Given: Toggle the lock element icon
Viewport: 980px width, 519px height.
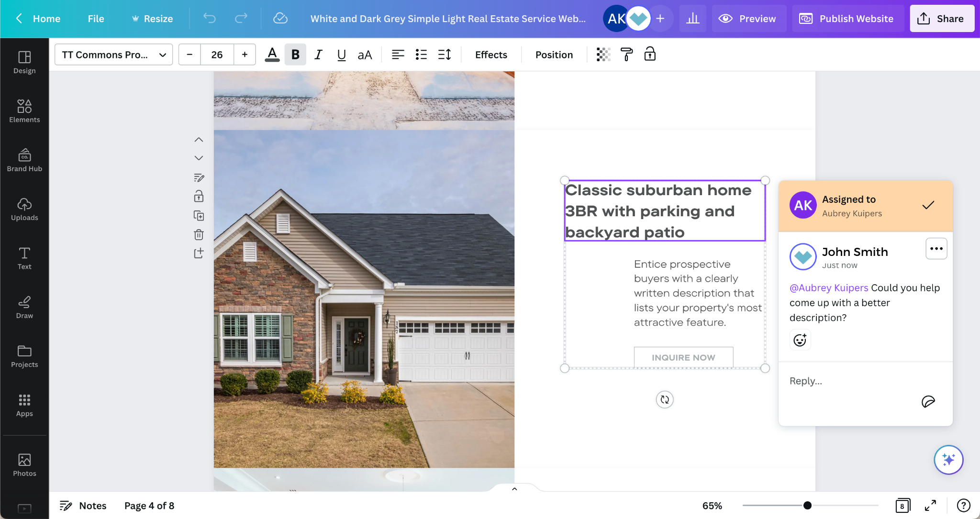Looking at the screenshot, I should coord(198,196).
